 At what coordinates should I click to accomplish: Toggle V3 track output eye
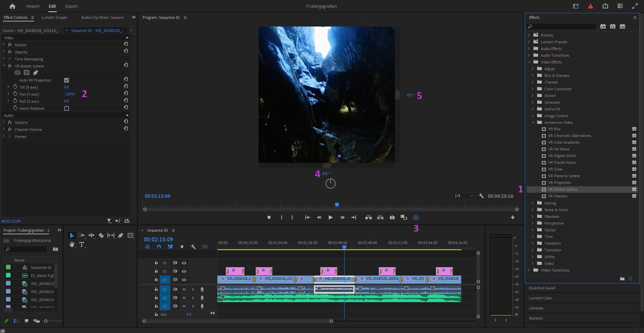(x=184, y=263)
